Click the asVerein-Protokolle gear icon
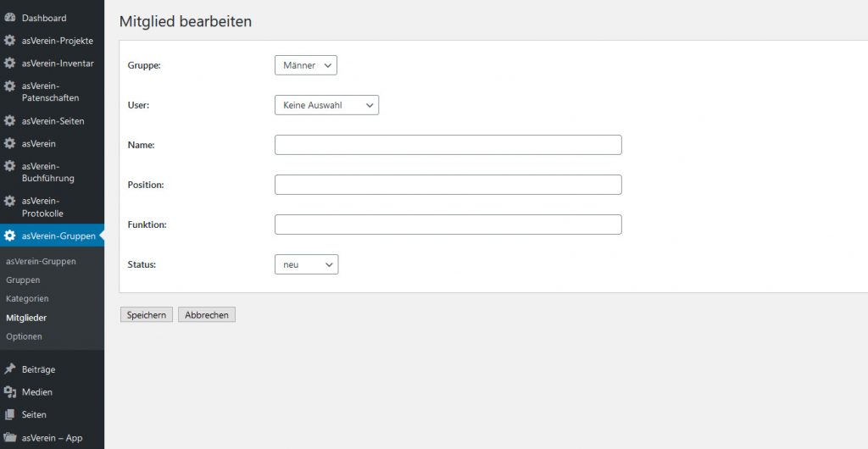The height and width of the screenshot is (449, 868). (x=9, y=201)
